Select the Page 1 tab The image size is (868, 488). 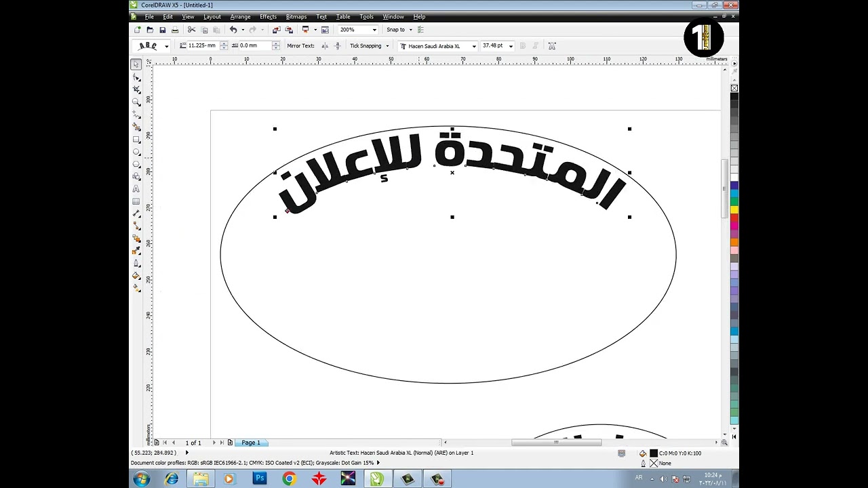point(251,443)
